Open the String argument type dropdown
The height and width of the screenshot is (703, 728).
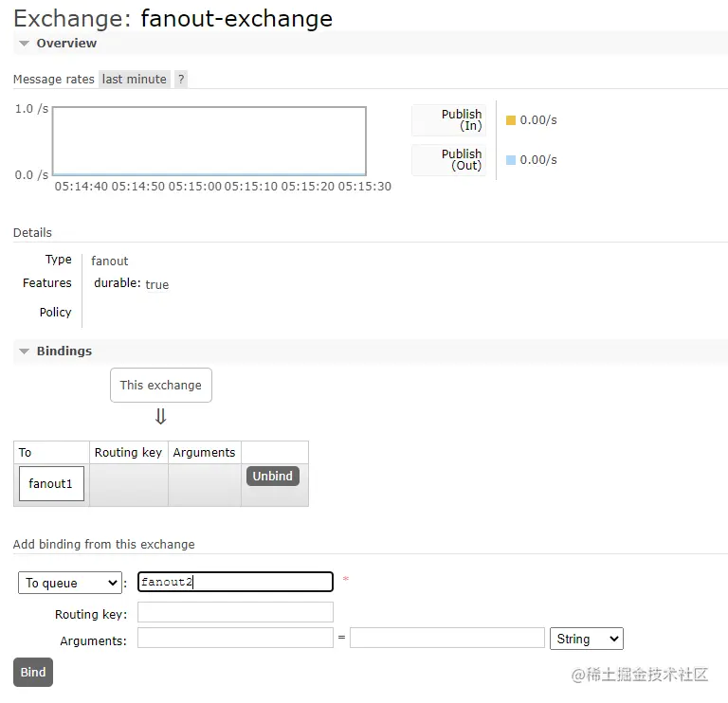coord(587,639)
